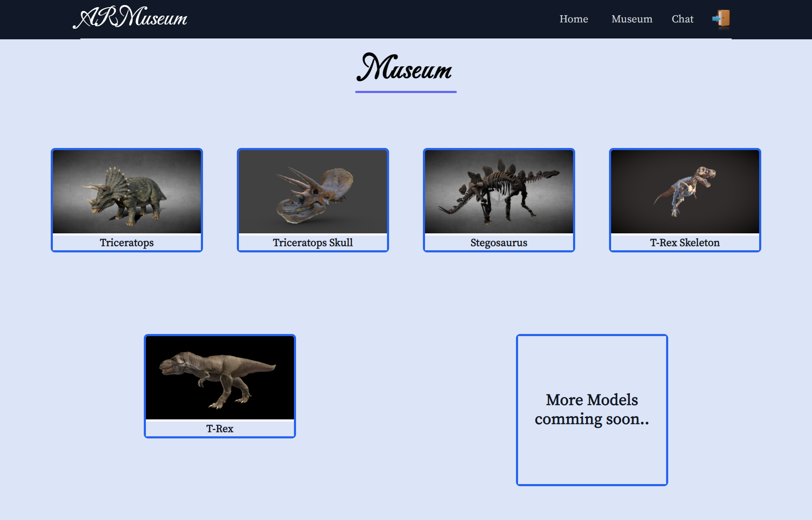Viewport: 812px width, 520px height.
Task: Click the ARMuseum logo
Action: (130, 18)
